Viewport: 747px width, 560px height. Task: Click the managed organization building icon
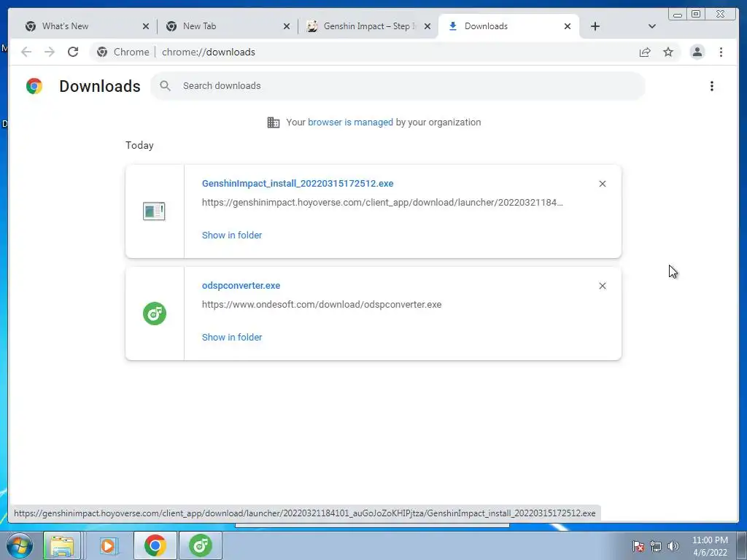[x=274, y=122]
